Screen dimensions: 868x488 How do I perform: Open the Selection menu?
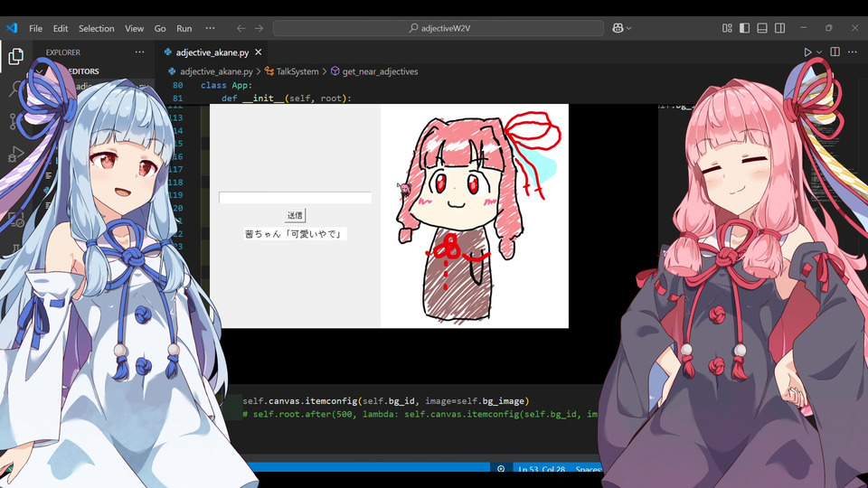(x=97, y=28)
